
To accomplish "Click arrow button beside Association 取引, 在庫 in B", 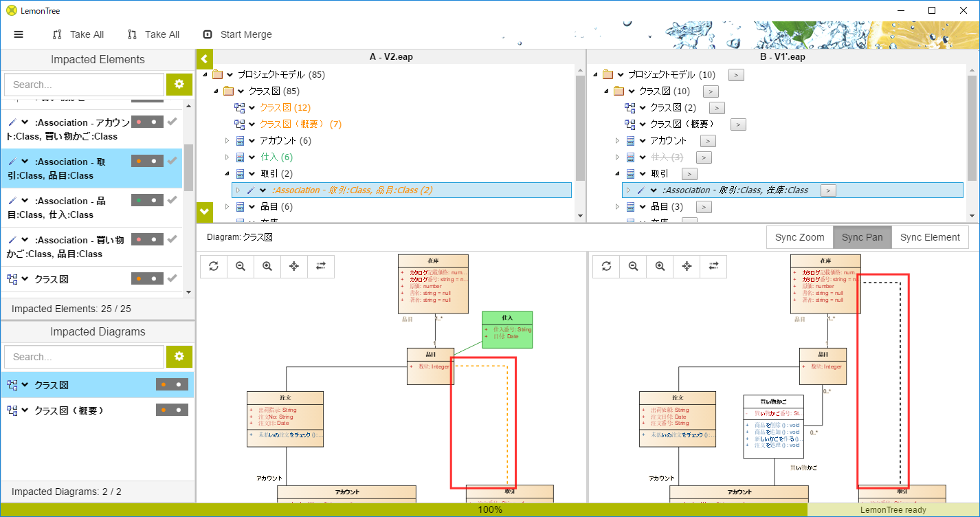I will coord(828,190).
